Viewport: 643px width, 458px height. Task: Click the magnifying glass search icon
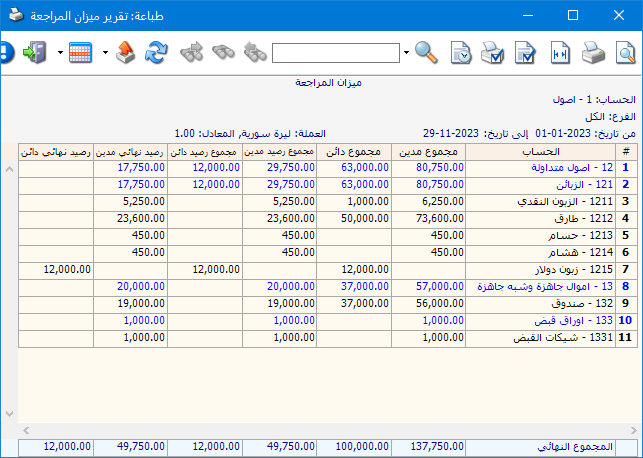click(x=426, y=52)
